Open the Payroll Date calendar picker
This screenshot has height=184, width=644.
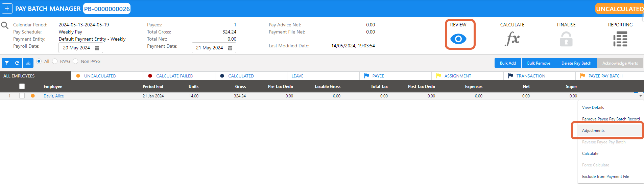(x=97, y=48)
